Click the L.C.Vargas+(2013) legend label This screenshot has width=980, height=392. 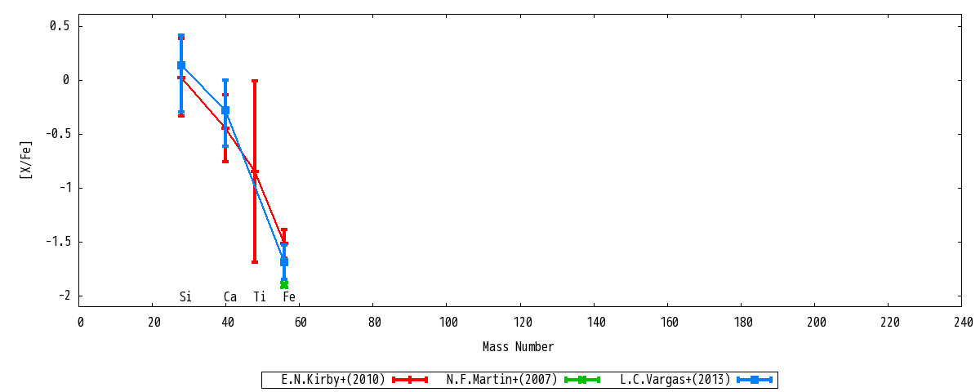click(x=675, y=380)
